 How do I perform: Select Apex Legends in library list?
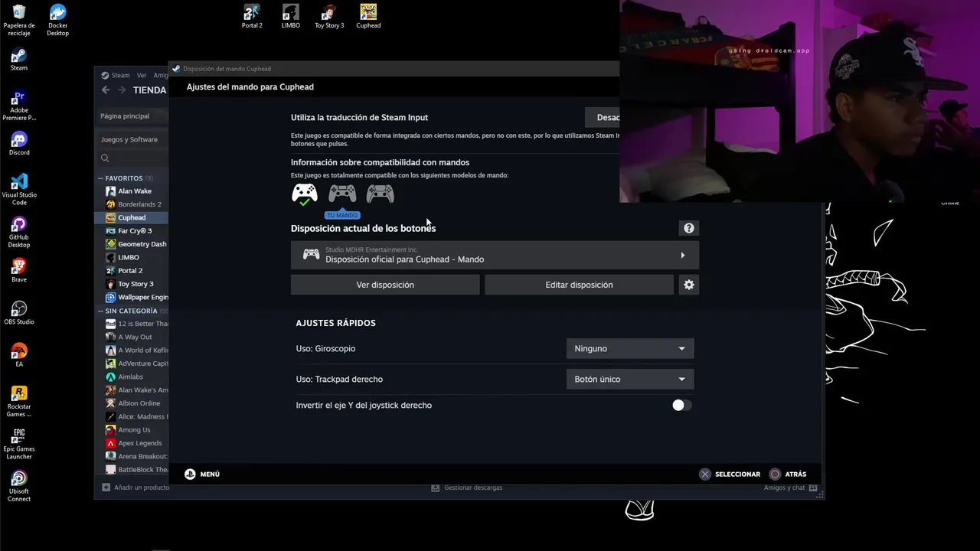(x=132, y=443)
